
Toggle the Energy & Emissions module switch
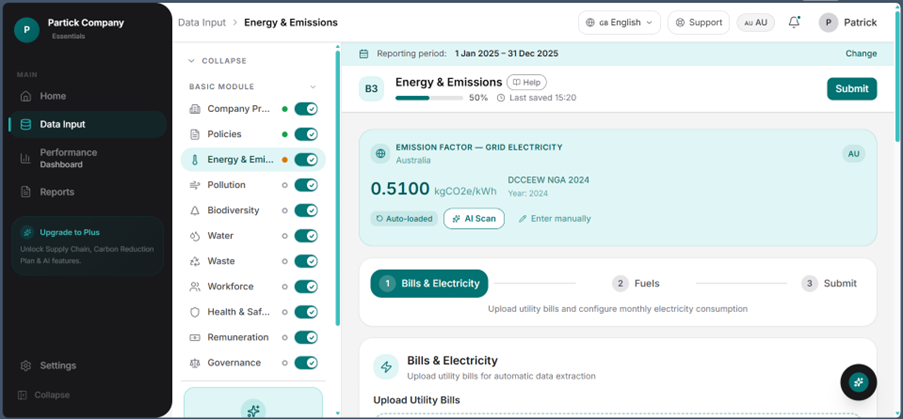coord(306,159)
